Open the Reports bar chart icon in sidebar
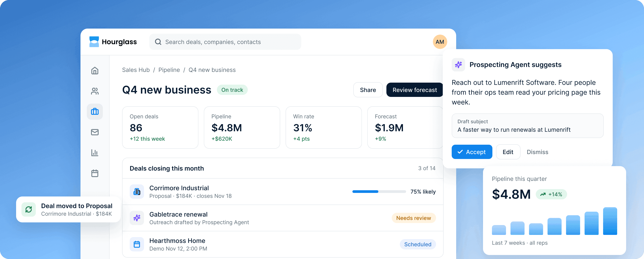 point(95,152)
